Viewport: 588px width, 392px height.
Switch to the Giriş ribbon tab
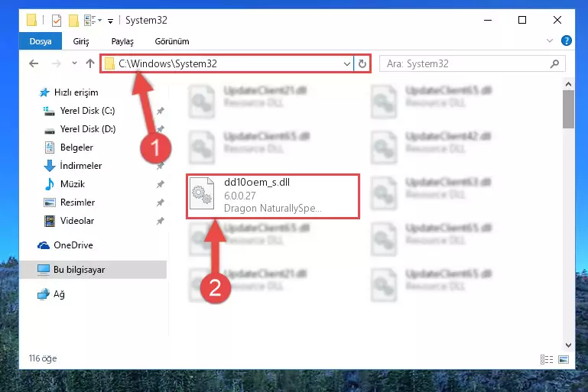tap(81, 41)
